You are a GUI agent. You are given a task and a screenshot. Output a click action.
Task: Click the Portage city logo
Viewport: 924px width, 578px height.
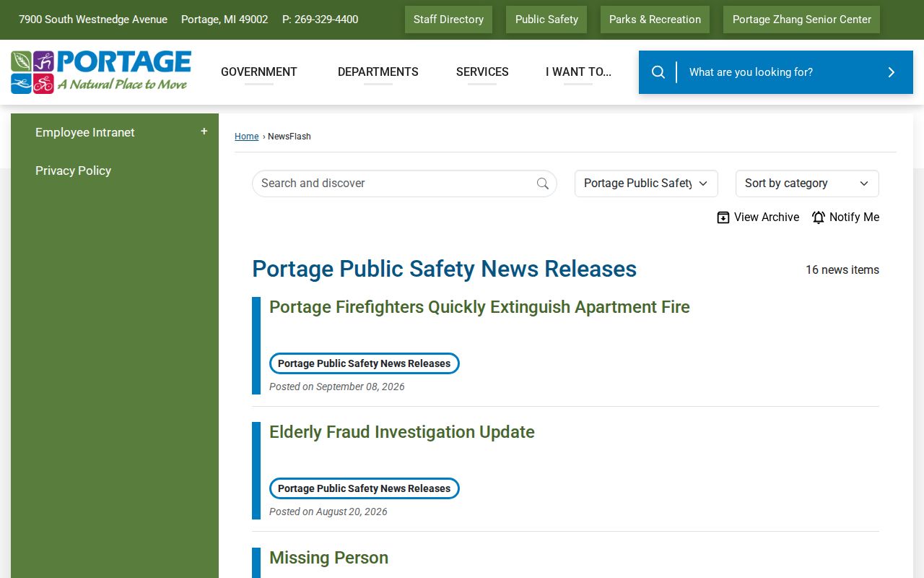(x=101, y=72)
